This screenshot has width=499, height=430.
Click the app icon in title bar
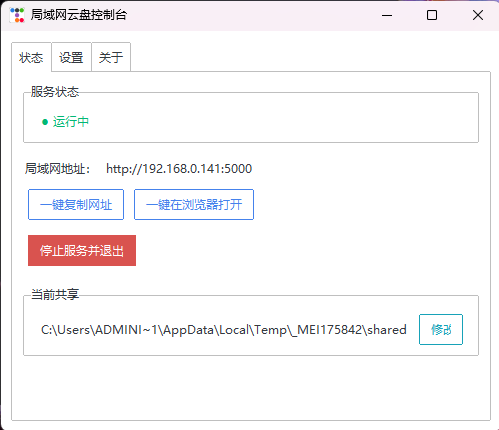[x=17, y=15]
